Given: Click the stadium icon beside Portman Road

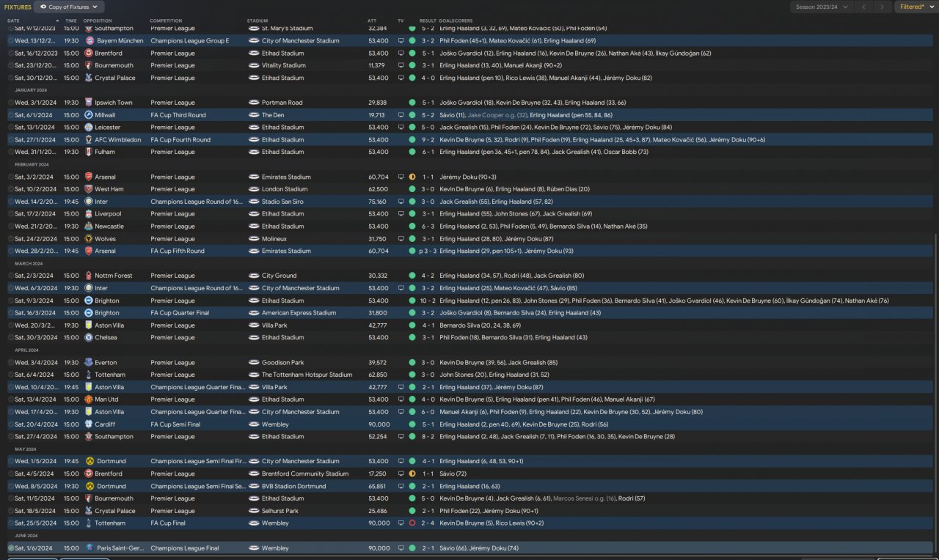Looking at the screenshot, I should click(x=255, y=103).
